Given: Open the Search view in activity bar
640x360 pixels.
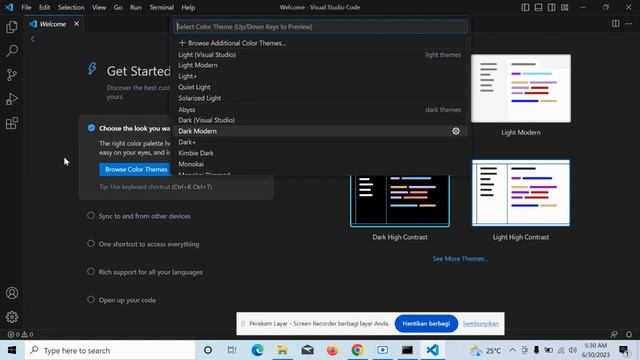Looking at the screenshot, I should click(x=12, y=51).
